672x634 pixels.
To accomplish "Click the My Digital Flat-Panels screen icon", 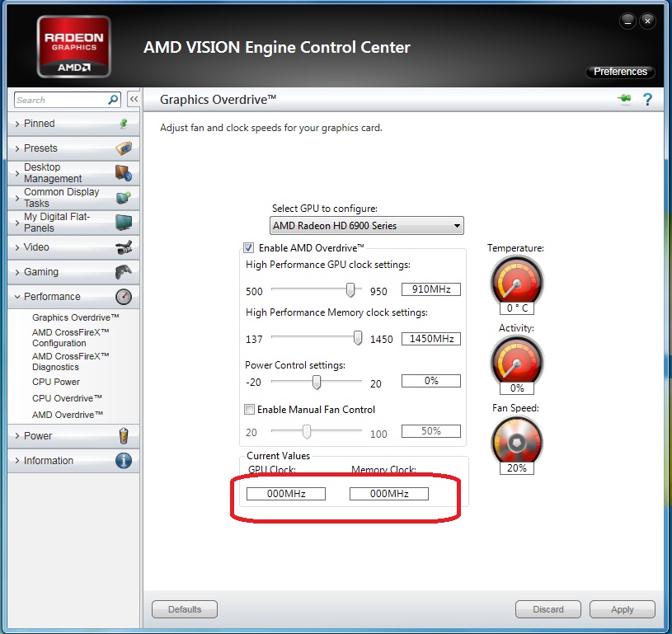I will pyautogui.click(x=124, y=223).
